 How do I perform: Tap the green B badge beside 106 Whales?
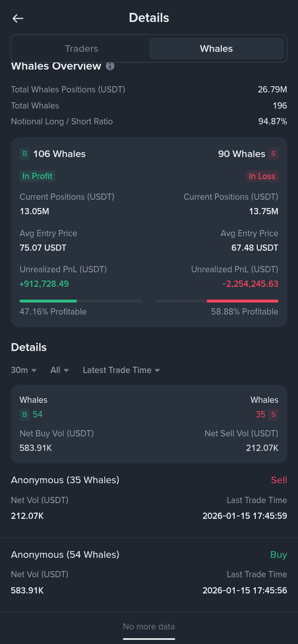25,154
